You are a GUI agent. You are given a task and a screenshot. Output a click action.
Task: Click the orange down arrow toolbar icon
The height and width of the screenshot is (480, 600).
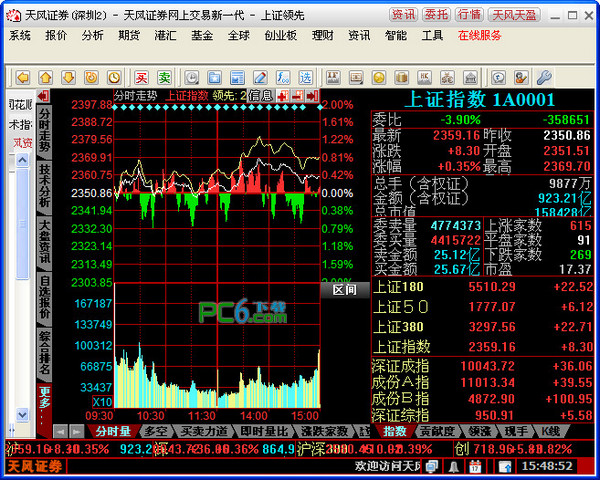68,78
